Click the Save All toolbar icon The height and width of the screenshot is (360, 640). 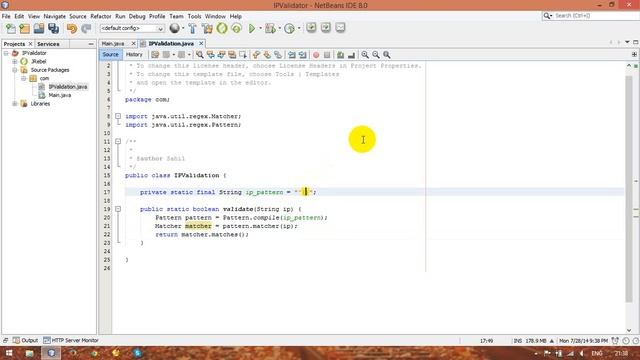coord(53,28)
